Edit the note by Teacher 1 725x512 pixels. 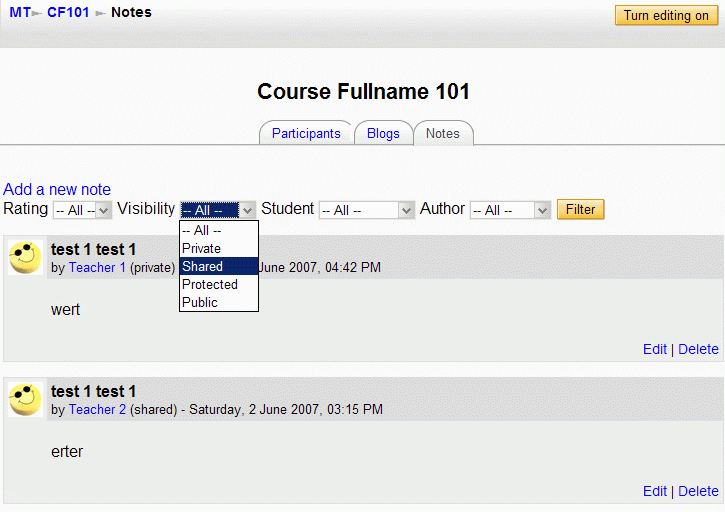click(x=655, y=349)
